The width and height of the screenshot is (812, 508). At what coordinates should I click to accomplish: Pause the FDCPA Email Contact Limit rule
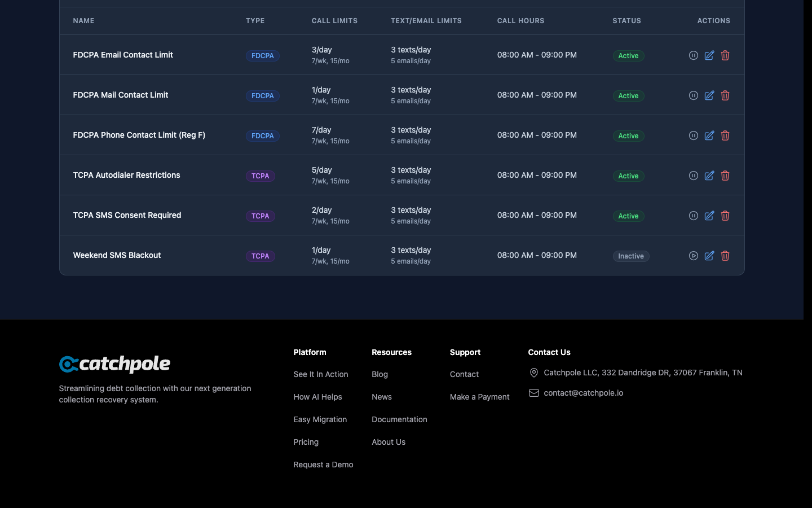click(x=693, y=55)
